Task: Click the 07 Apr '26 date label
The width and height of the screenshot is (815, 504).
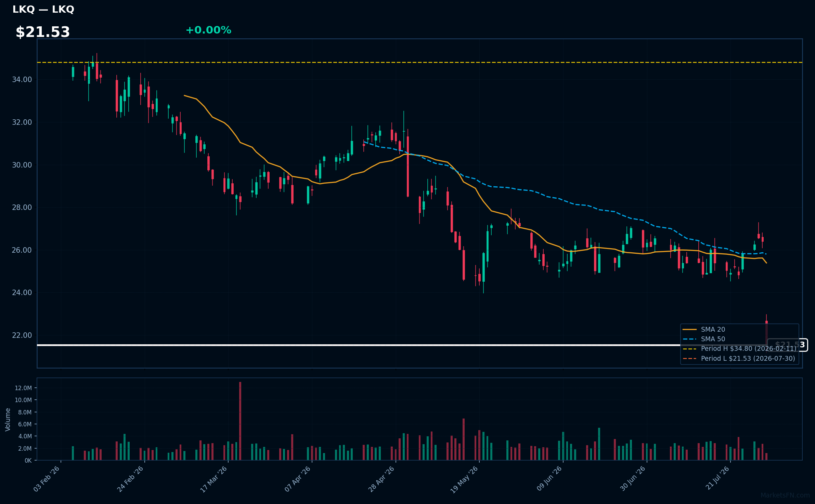Action: tap(297, 479)
